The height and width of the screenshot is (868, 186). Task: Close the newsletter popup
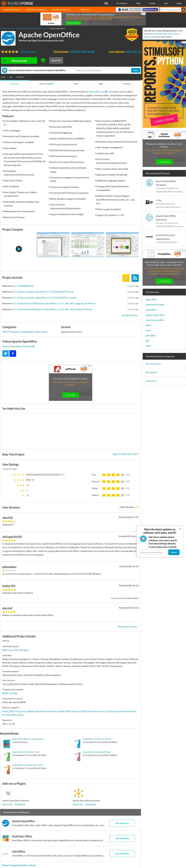[180, 529]
